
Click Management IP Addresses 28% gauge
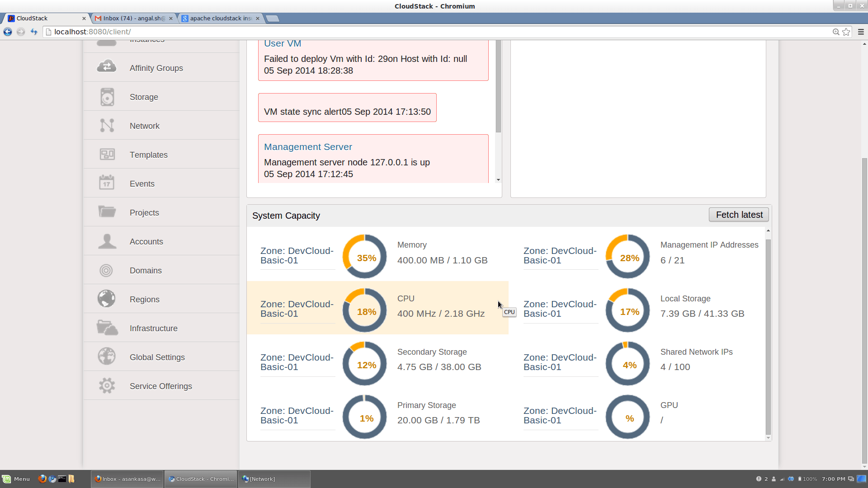point(627,256)
